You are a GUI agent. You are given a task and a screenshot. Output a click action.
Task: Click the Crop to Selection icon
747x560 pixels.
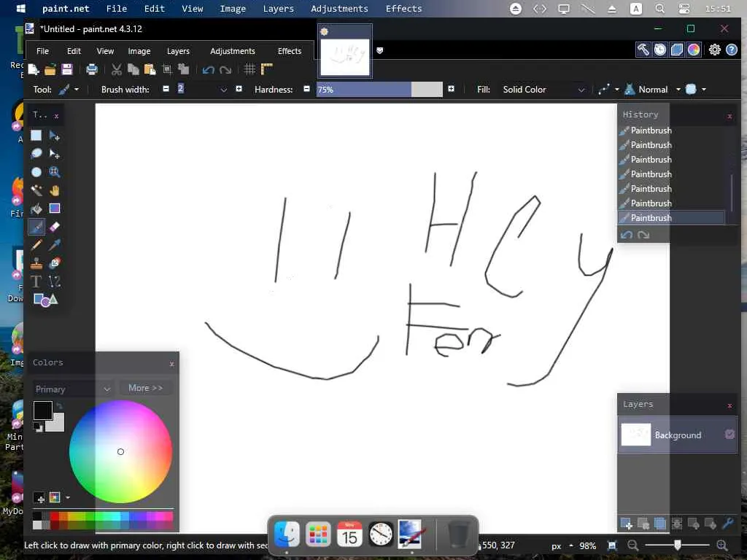pos(167,69)
